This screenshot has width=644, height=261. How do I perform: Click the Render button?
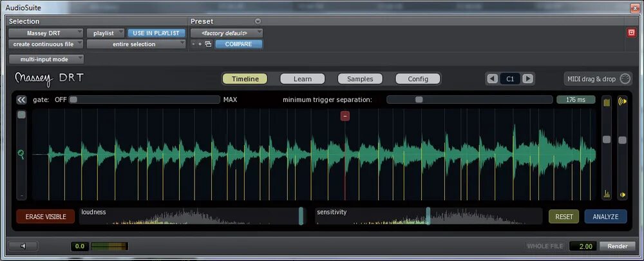tap(618, 246)
